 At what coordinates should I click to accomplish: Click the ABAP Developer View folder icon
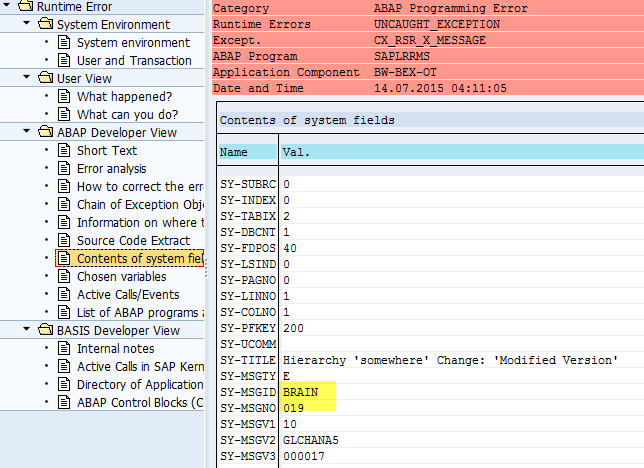pyautogui.click(x=46, y=132)
